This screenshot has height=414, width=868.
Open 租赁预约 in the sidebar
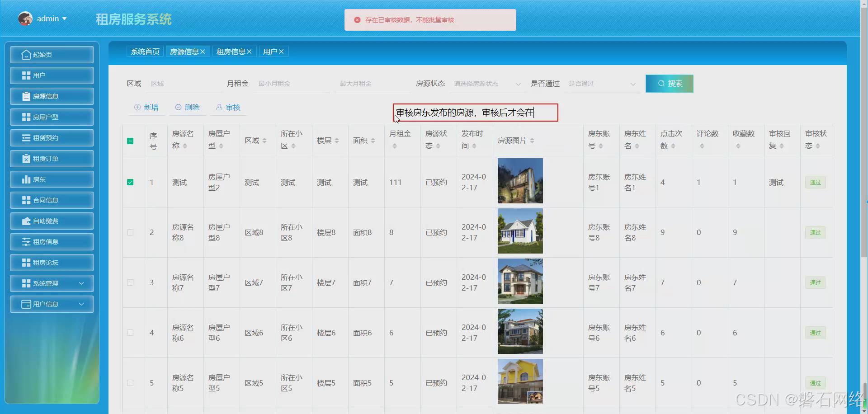(52, 138)
